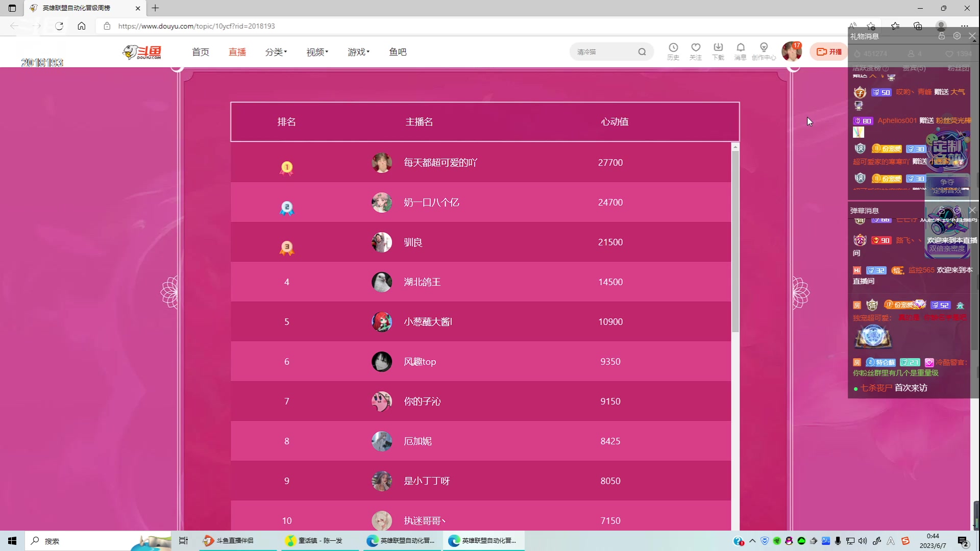Open the 鱼吧 navigation item
This screenshot has height=551, width=980.
tap(398, 52)
